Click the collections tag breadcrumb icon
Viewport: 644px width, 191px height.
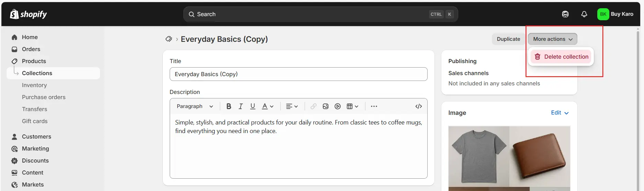[169, 39]
